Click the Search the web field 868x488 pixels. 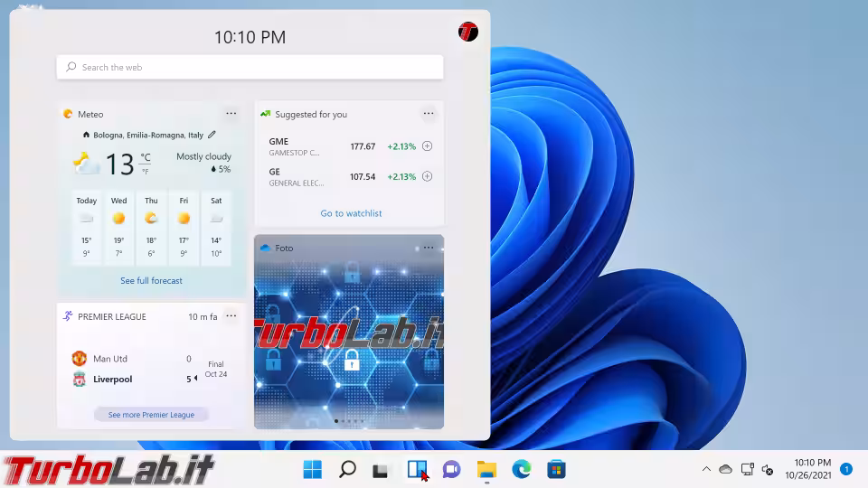250,67
